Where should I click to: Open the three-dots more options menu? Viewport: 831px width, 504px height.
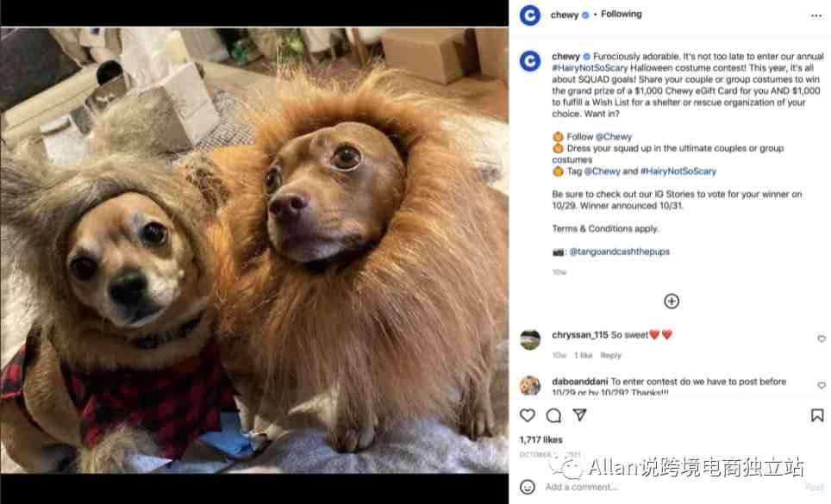tap(816, 16)
